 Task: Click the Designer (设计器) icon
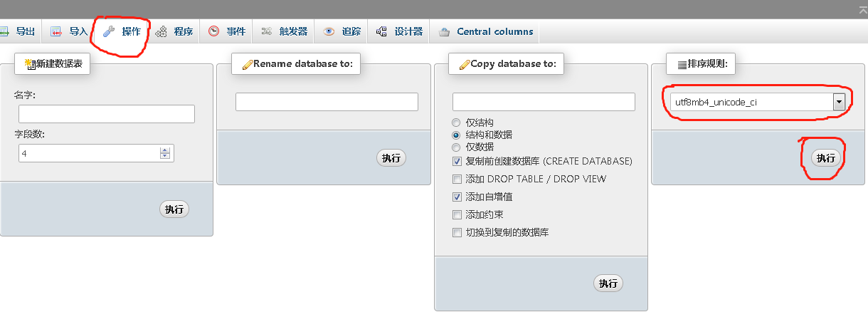pos(381,31)
